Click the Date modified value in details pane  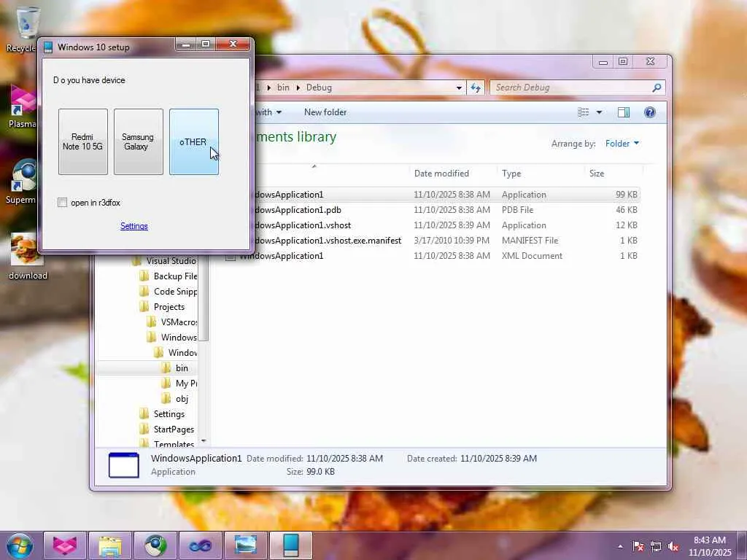click(x=344, y=458)
